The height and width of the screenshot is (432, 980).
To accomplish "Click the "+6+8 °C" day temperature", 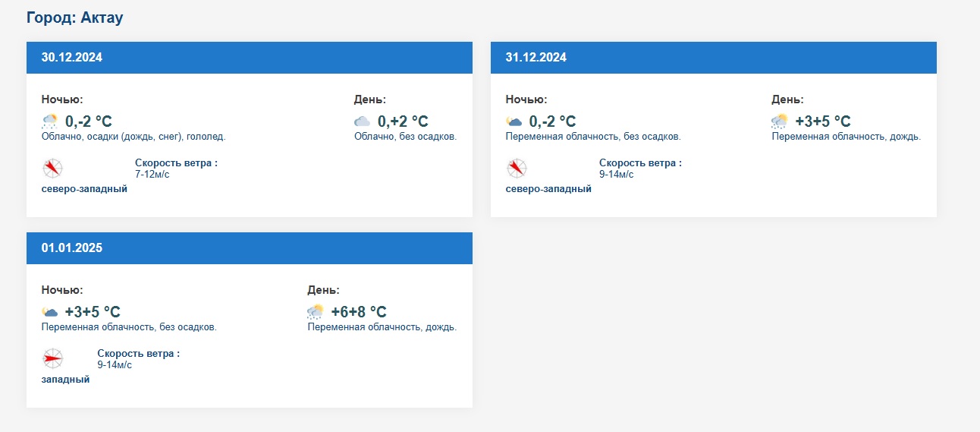I will [x=359, y=312].
